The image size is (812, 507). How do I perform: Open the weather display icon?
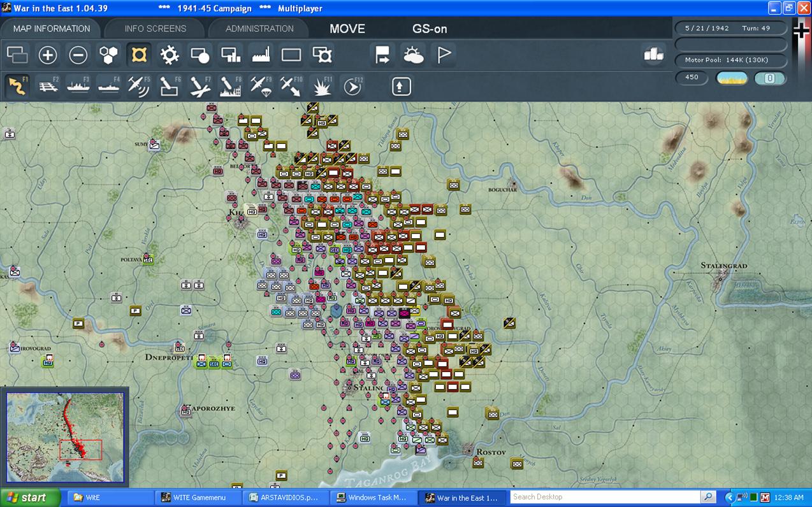(414, 55)
